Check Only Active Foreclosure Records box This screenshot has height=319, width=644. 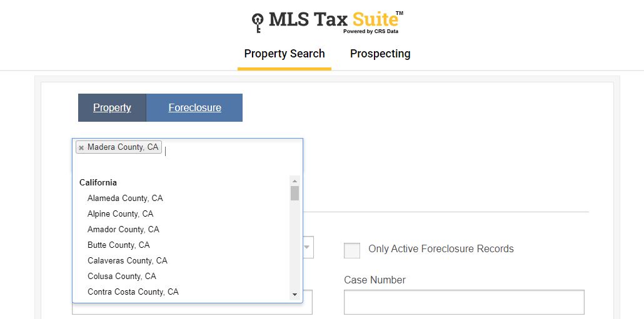click(352, 250)
